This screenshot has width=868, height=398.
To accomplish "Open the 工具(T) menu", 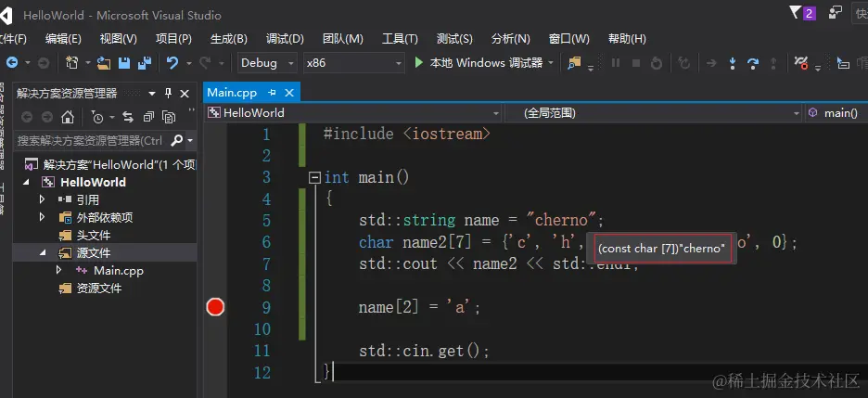I will (400, 39).
